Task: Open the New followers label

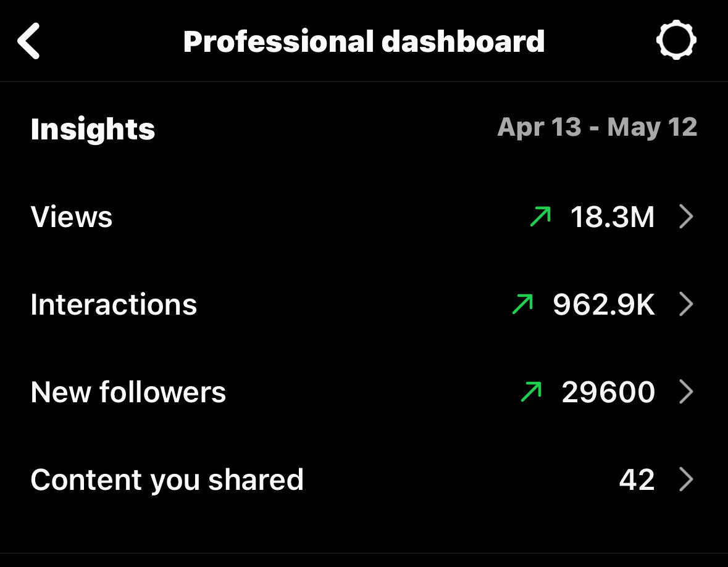Action: coord(128,392)
